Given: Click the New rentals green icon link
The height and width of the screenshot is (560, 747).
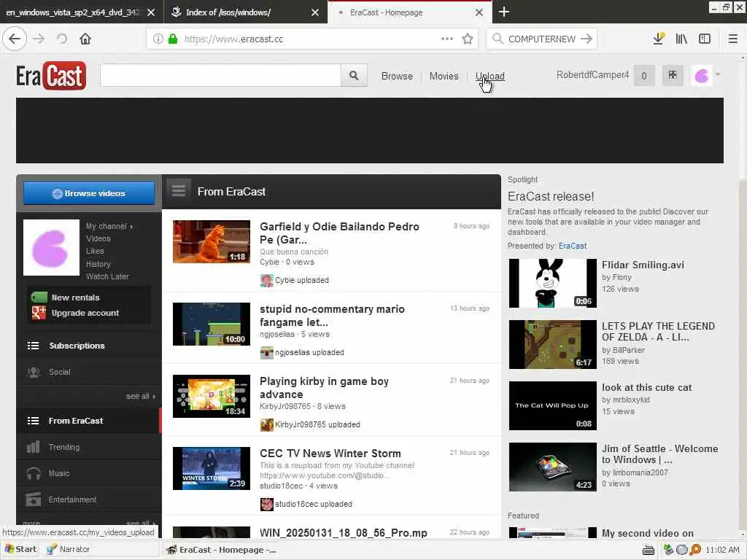Looking at the screenshot, I should [39, 297].
